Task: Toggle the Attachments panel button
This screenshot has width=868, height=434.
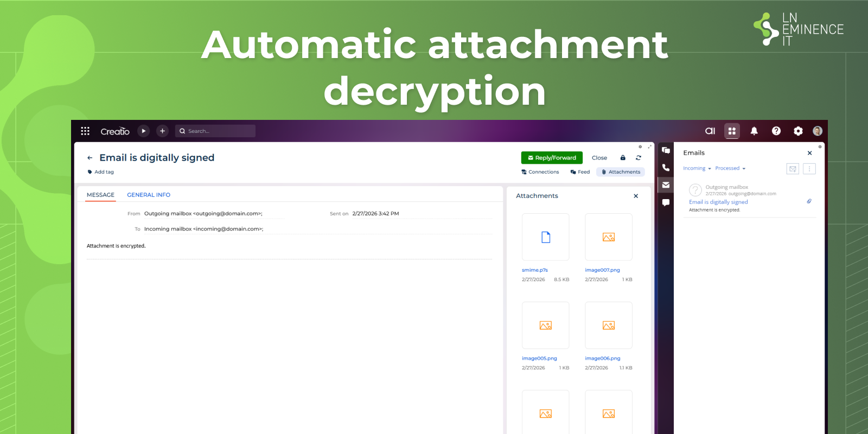Action: [x=621, y=172]
